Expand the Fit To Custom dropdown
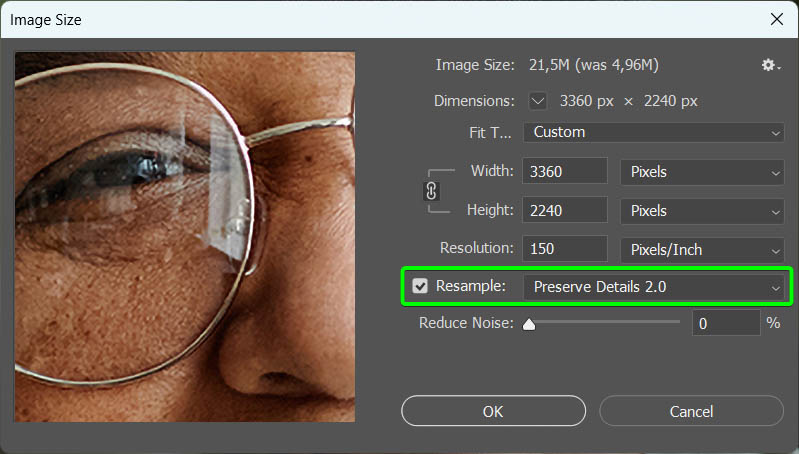This screenshot has height=454, width=799. 654,132
